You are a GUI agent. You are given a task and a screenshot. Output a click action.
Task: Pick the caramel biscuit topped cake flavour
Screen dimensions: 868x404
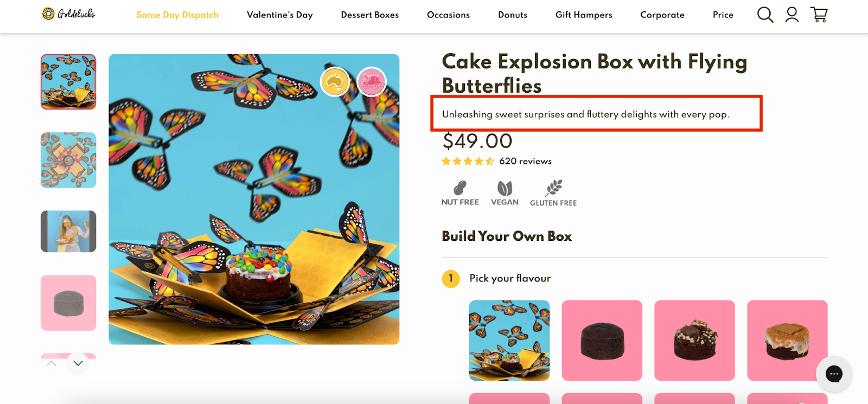click(787, 341)
